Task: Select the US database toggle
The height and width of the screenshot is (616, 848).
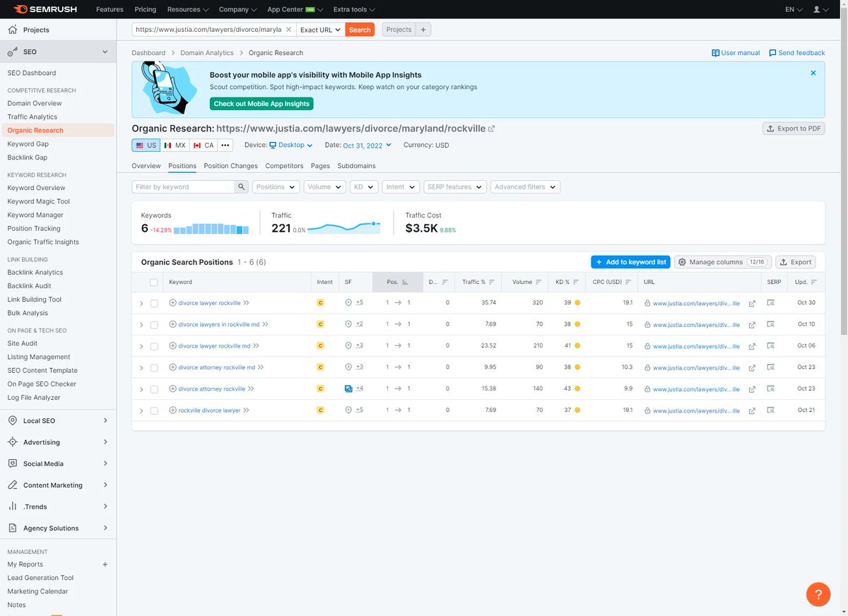Action: tap(146, 145)
